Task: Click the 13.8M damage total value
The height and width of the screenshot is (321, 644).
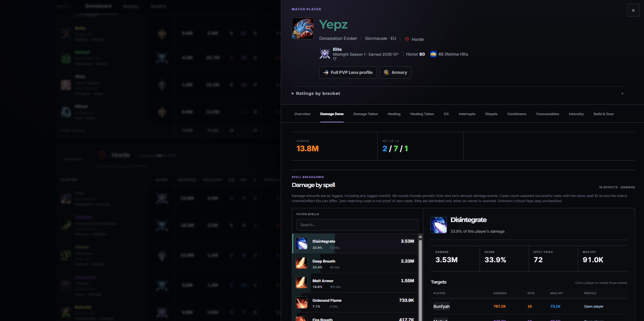Action: (308, 149)
